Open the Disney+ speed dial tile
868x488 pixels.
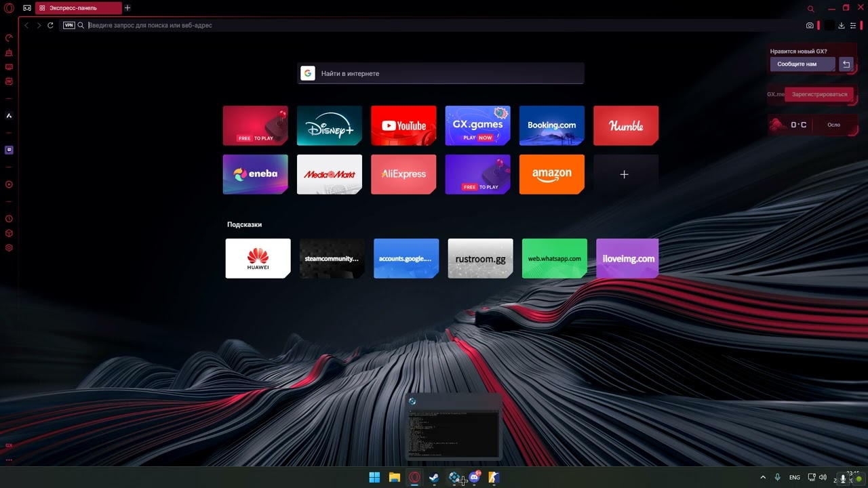coord(330,125)
